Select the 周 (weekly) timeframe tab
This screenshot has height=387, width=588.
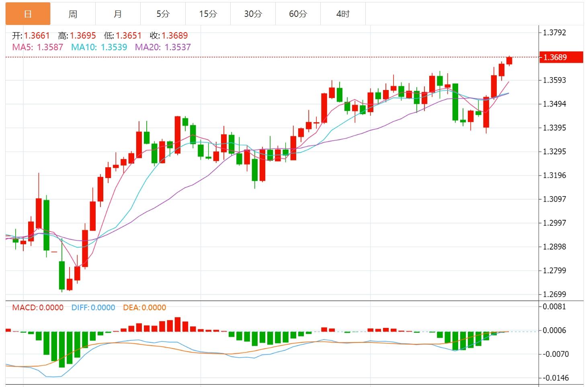point(73,14)
